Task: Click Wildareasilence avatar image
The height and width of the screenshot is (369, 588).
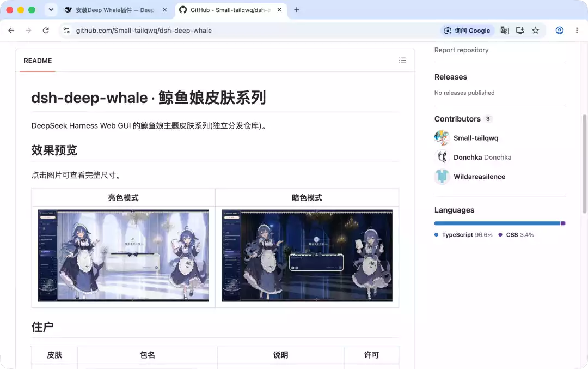Action: 442,177
